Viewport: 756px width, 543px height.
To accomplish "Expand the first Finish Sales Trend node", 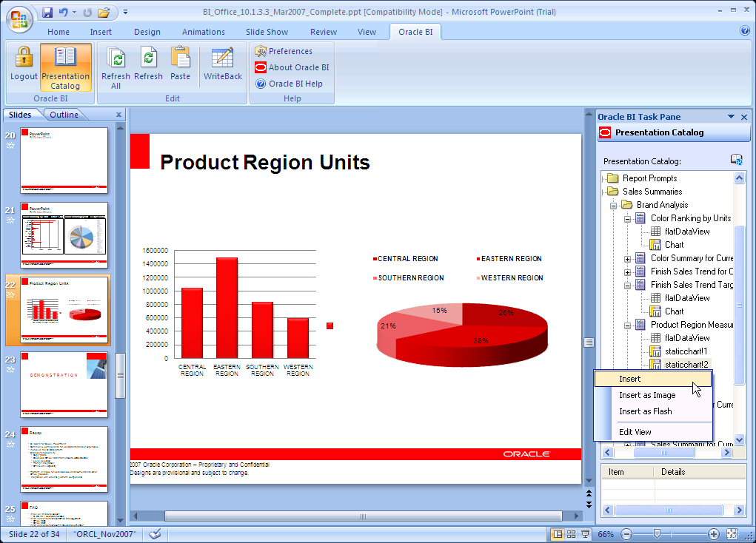I will (627, 272).
